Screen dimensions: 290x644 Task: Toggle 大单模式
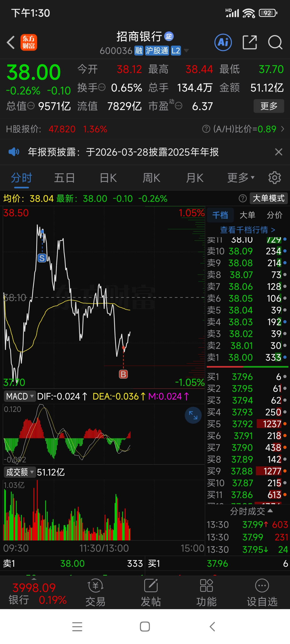[x=269, y=198]
